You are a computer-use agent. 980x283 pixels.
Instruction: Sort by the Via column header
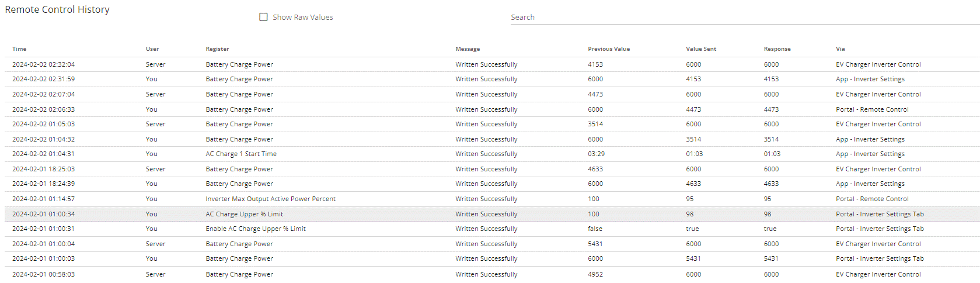(x=840, y=49)
